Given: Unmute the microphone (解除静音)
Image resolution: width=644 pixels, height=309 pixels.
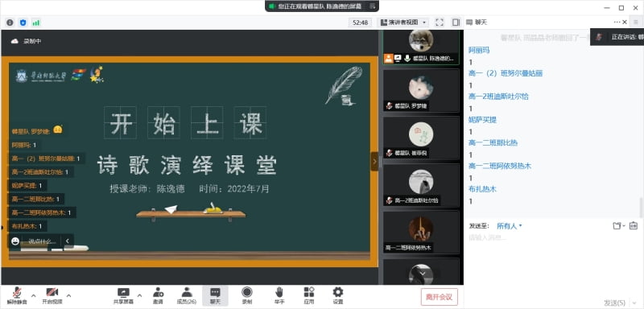Looking at the screenshot, I should [17, 296].
